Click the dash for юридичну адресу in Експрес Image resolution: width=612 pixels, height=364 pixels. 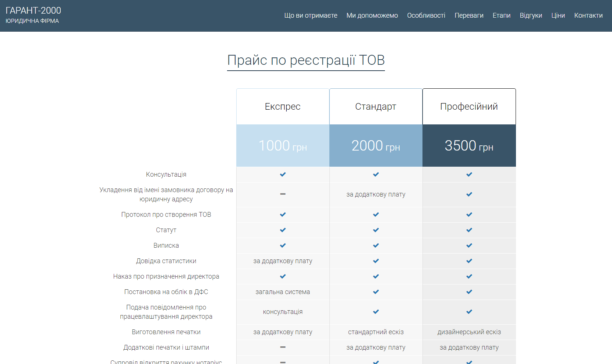[283, 194]
